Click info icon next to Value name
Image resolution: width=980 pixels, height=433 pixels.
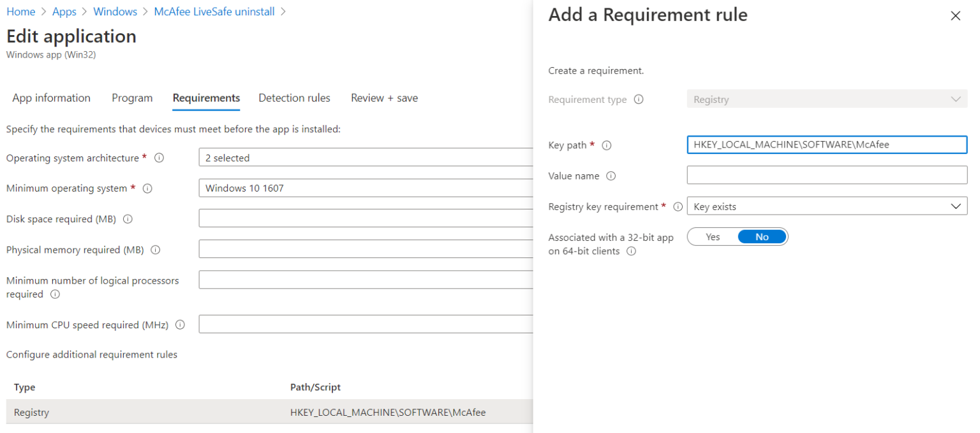[611, 176]
